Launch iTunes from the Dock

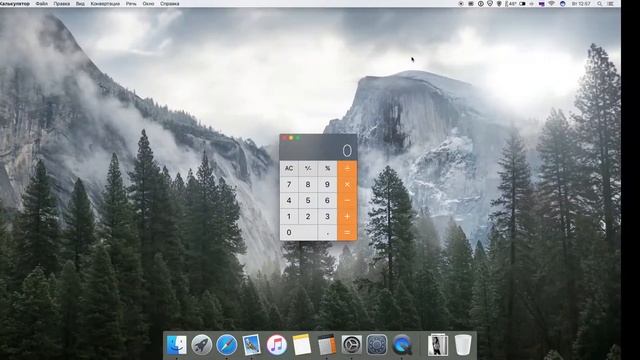[x=276, y=345]
